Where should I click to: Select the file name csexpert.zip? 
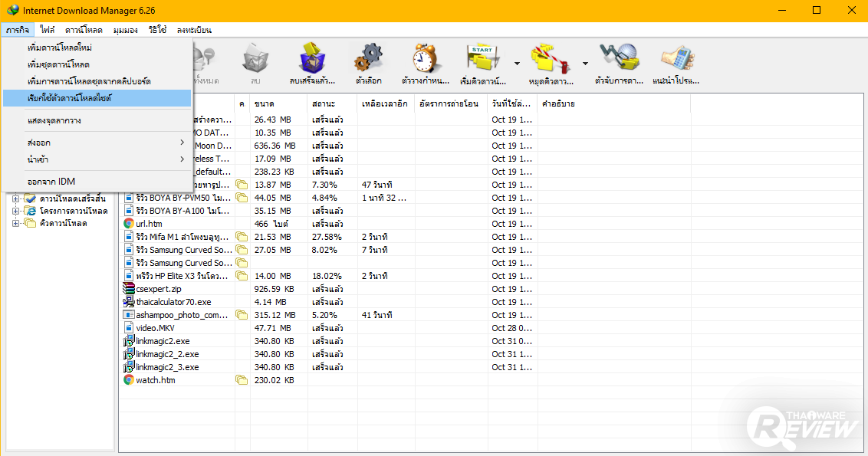(x=158, y=289)
